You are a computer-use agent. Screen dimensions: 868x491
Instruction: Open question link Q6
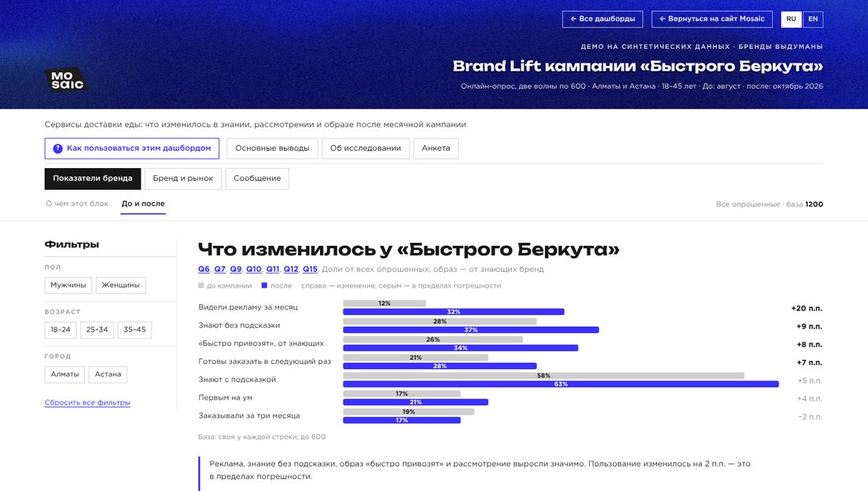(204, 269)
